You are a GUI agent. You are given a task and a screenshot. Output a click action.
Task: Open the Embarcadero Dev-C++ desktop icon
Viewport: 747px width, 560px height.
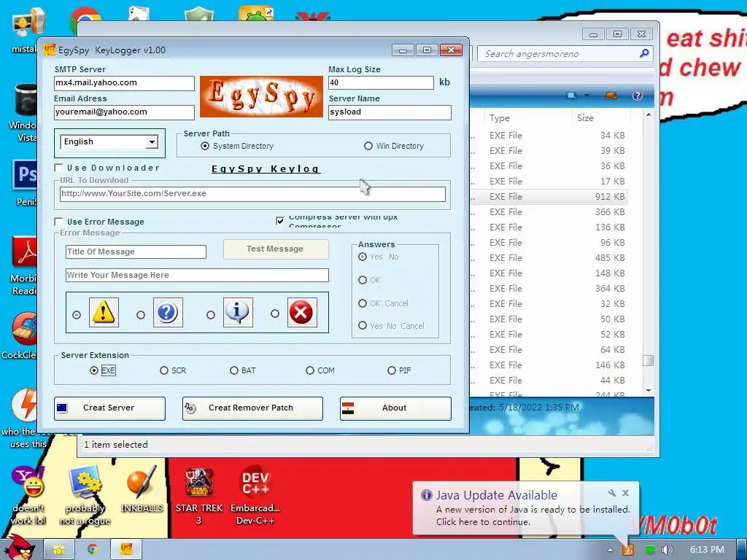coord(255,495)
